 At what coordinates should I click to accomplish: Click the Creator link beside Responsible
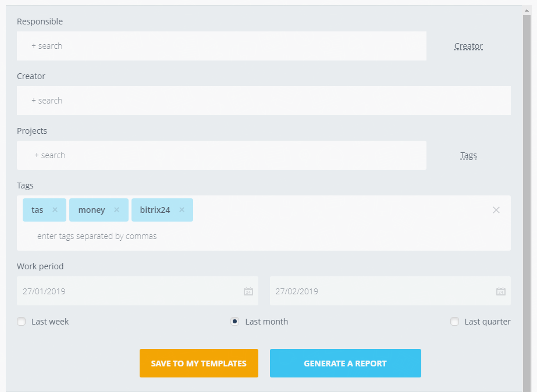tap(468, 46)
